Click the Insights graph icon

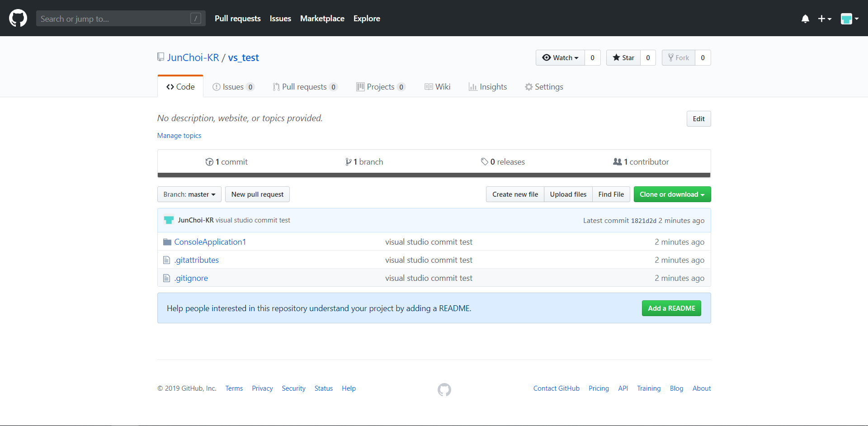(x=473, y=87)
